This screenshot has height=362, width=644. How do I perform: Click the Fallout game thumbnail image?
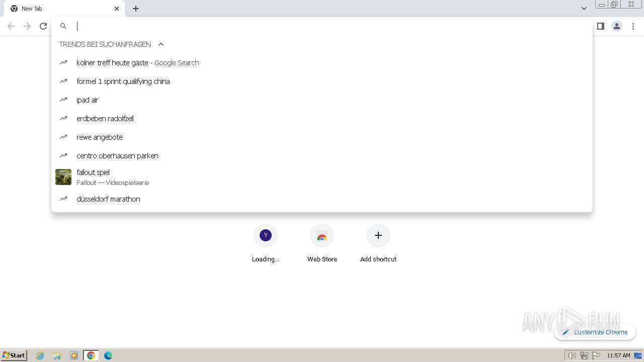point(63,177)
